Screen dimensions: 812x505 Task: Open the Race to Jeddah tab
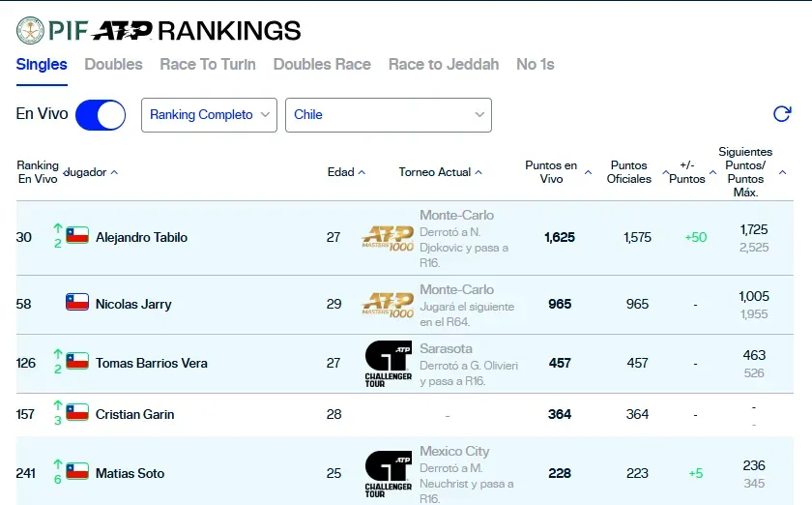[444, 64]
